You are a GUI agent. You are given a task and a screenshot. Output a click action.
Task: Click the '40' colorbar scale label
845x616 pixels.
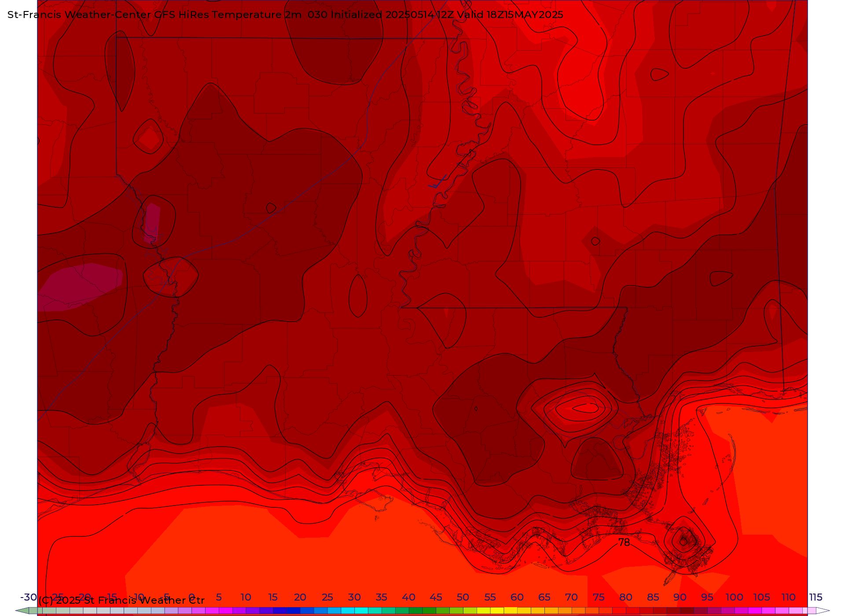pyautogui.click(x=409, y=597)
